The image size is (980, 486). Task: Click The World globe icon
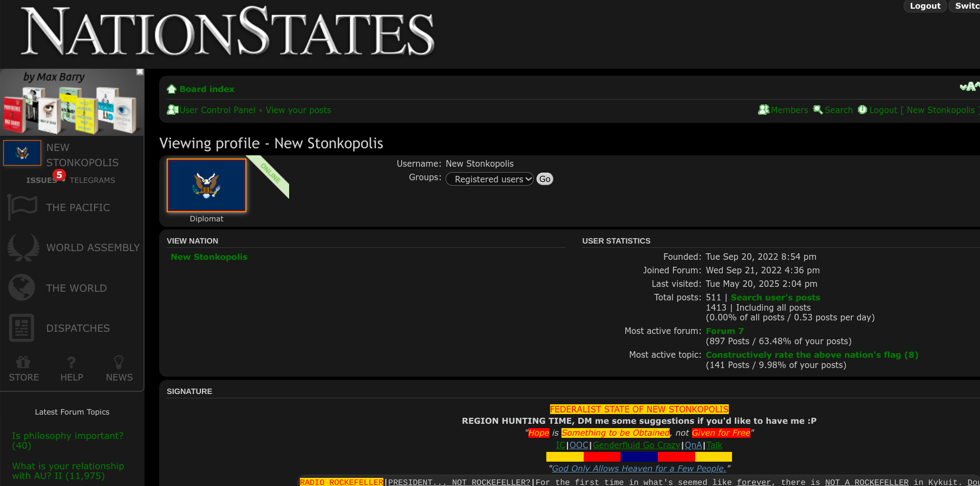click(22, 287)
